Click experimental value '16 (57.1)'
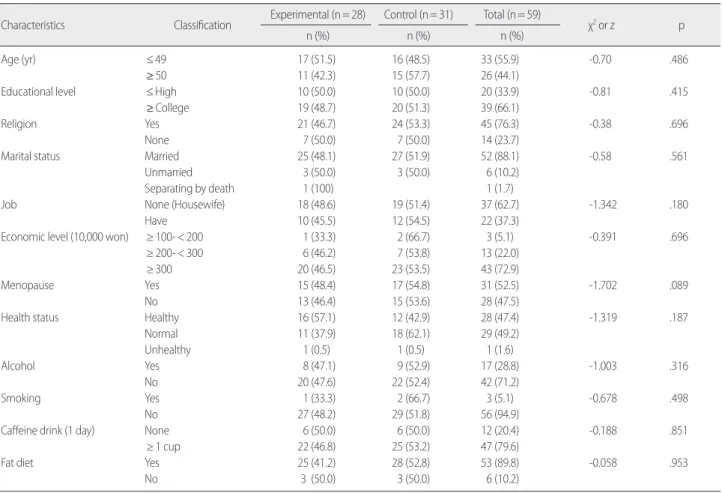This screenshot has width=722, height=493. click(316, 317)
